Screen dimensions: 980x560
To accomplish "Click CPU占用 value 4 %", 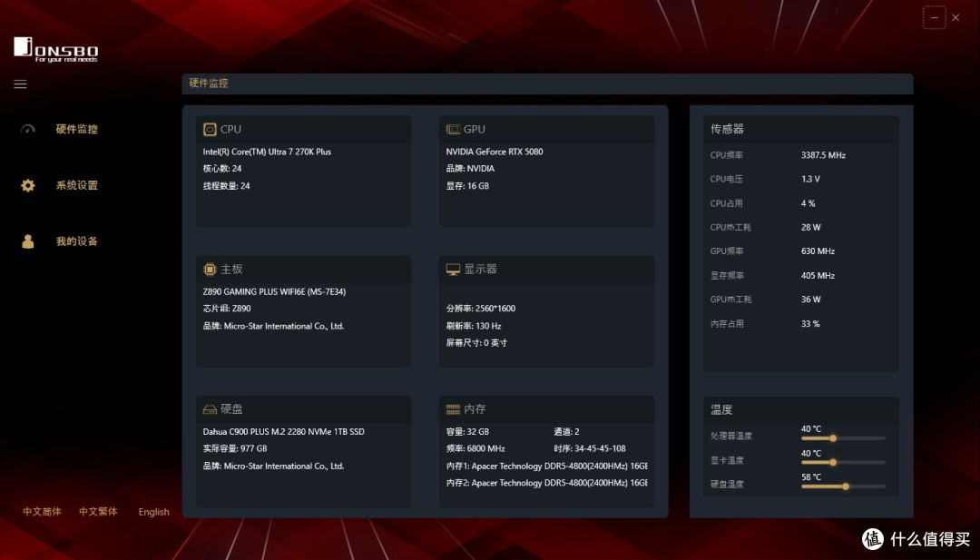I will pyautogui.click(x=808, y=203).
